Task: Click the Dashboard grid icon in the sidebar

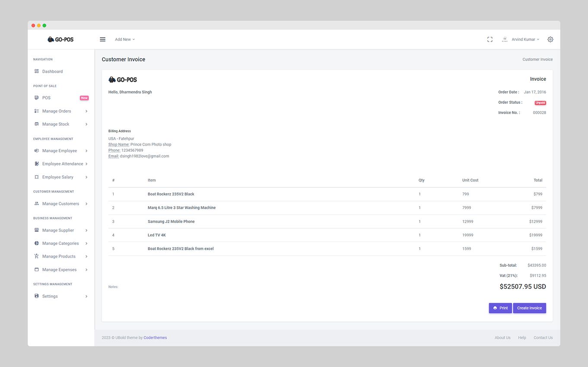Action: (x=37, y=71)
